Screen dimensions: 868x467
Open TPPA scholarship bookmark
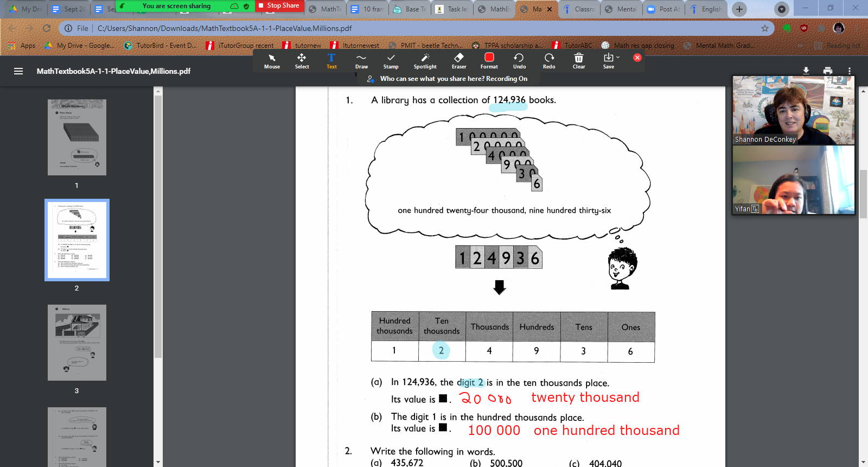point(507,46)
